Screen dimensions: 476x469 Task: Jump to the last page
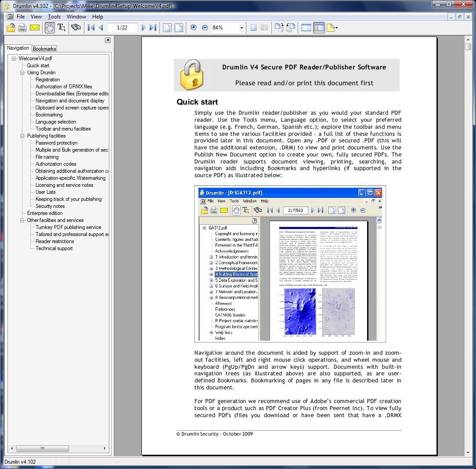[153, 28]
